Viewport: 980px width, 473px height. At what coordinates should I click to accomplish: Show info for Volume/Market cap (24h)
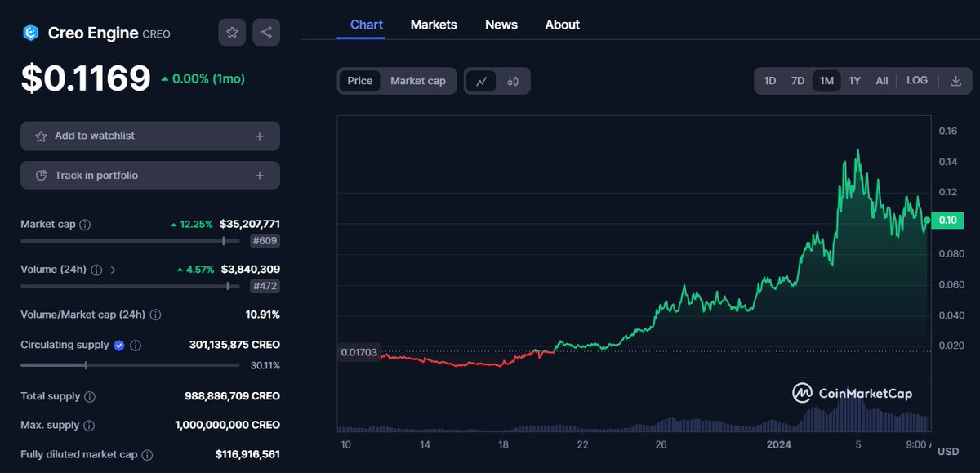pos(155,315)
